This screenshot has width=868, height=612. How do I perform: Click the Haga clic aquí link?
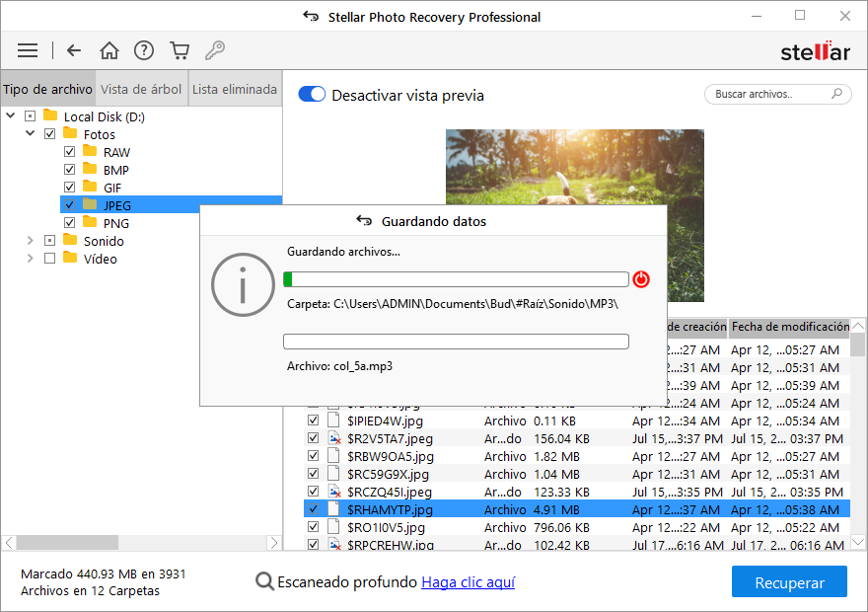[x=468, y=582]
